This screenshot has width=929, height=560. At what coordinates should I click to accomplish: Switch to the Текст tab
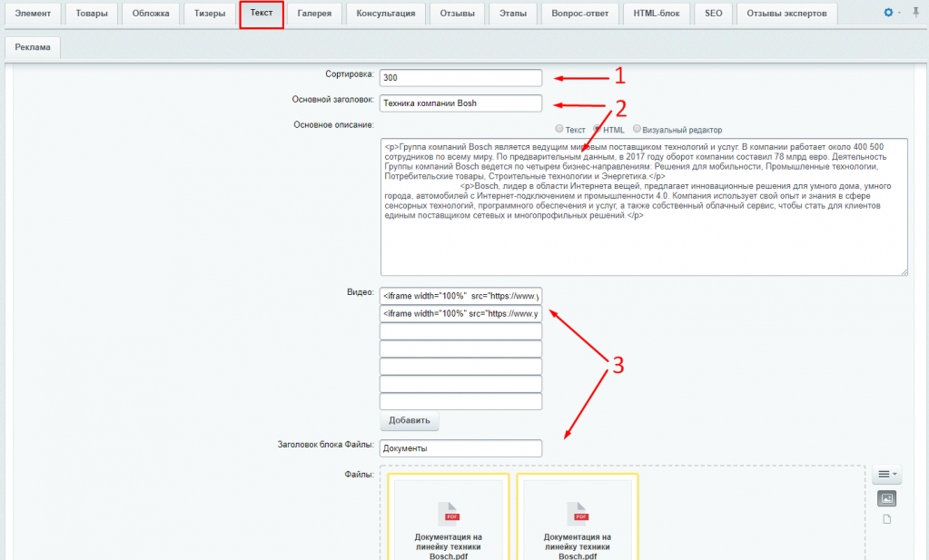click(x=262, y=13)
